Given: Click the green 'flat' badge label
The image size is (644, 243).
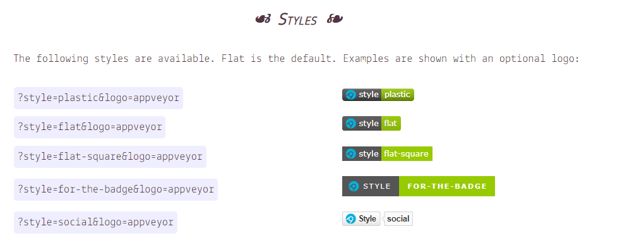Looking at the screenshot, I should point(391,124).
